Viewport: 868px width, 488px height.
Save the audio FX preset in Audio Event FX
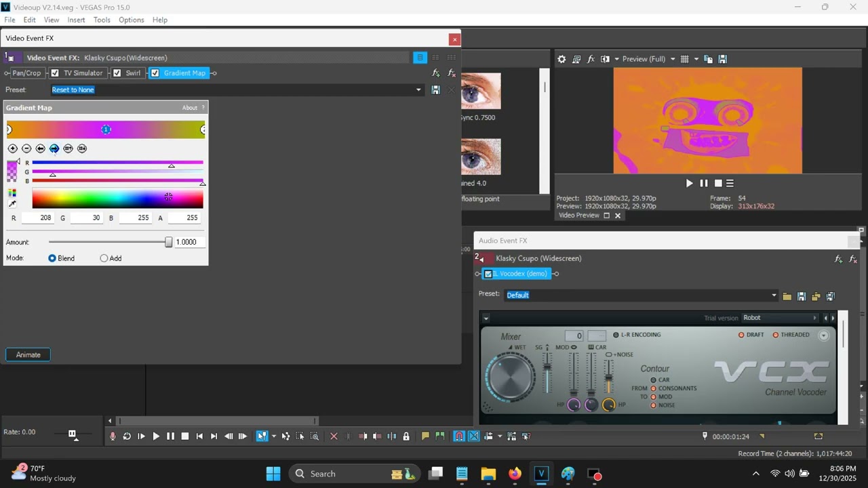[802, 296]
